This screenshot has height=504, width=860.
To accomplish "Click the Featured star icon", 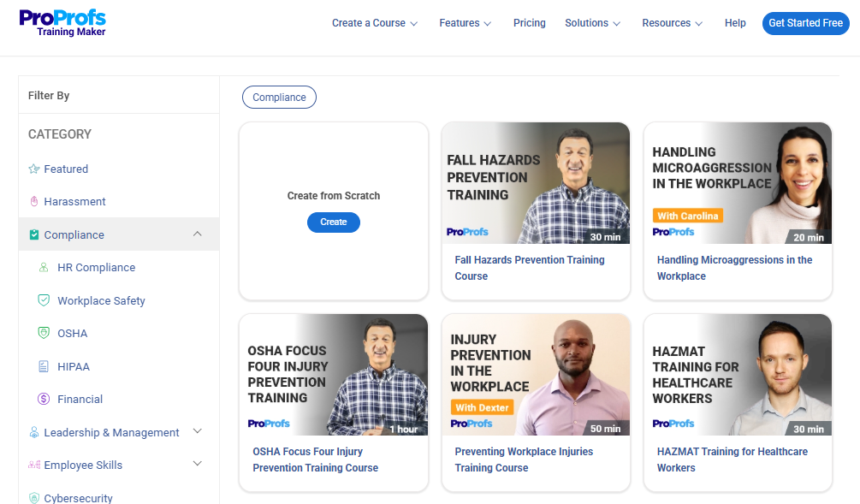I will [34, 169].
